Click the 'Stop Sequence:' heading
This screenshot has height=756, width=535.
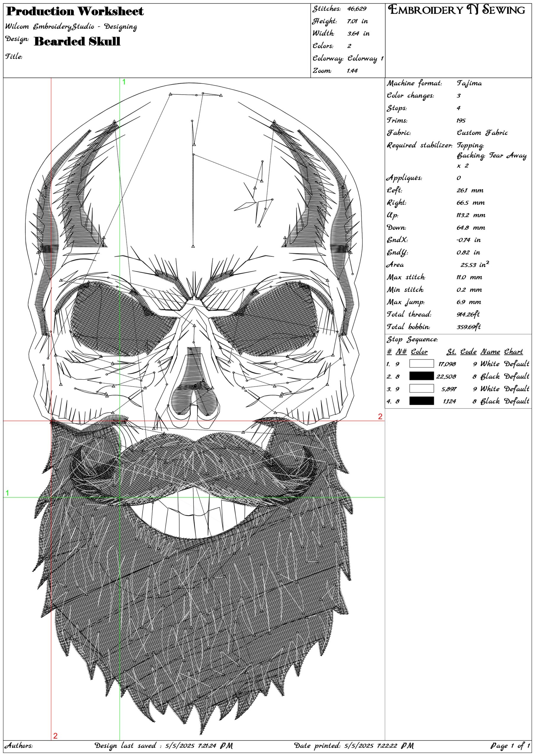pos(412,339)
